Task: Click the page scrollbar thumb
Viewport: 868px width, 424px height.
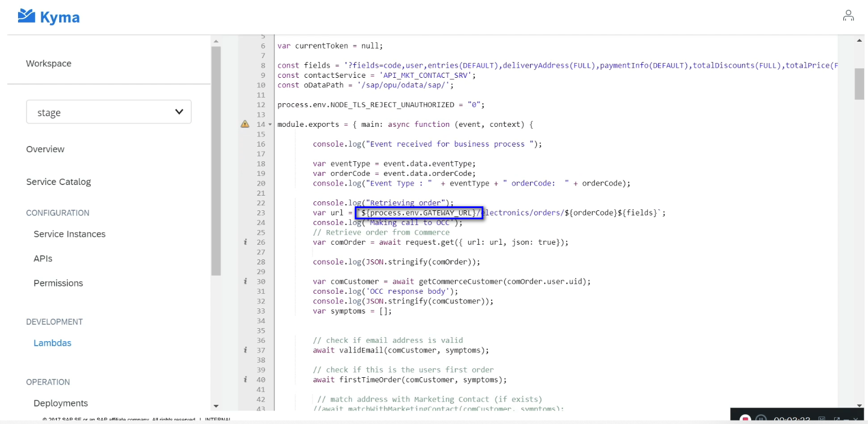Action: 860,85
